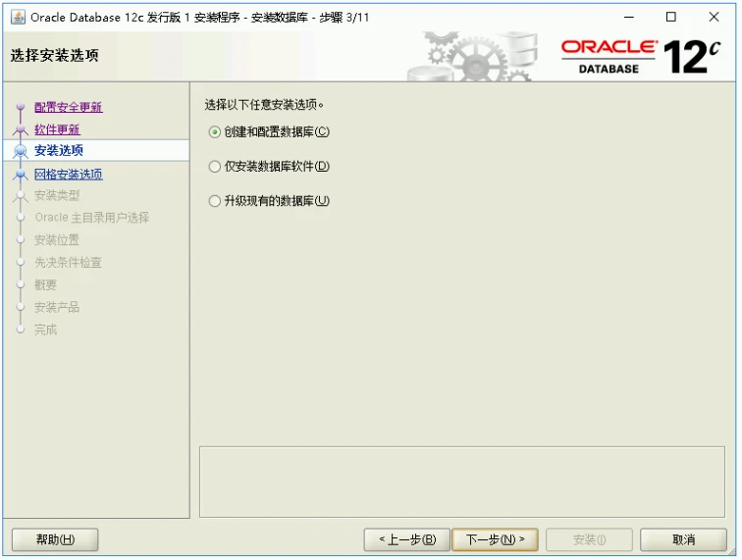742x560 pixels.
Task: Click the 帮助(H) button
Action: tap(55, 539)
